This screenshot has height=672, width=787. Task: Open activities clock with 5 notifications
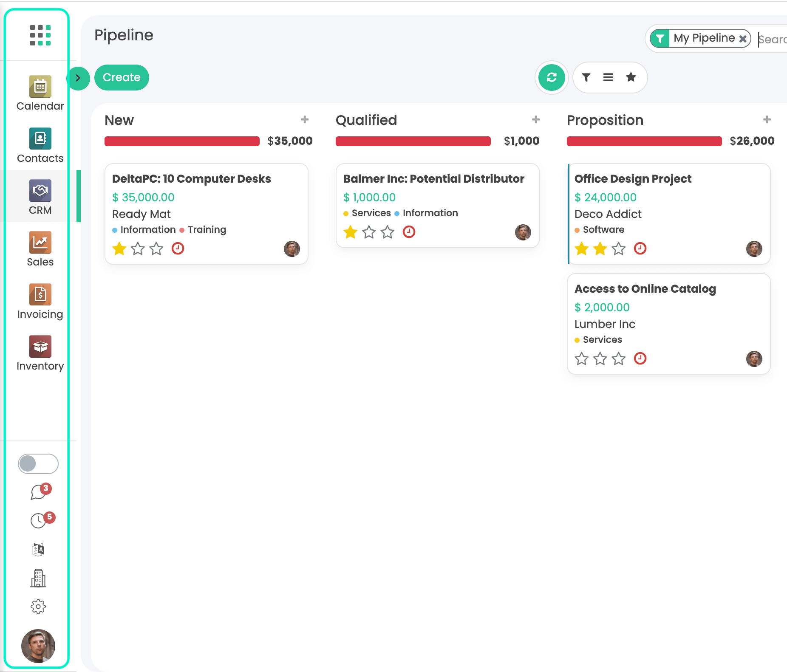coord(39,520)
